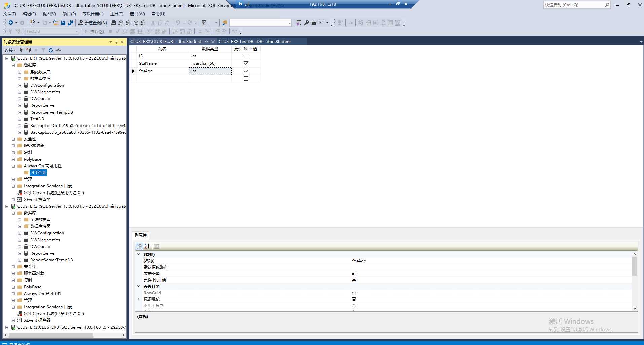Show column properties by category
644x345 pixels.
(x=139, y=246)
